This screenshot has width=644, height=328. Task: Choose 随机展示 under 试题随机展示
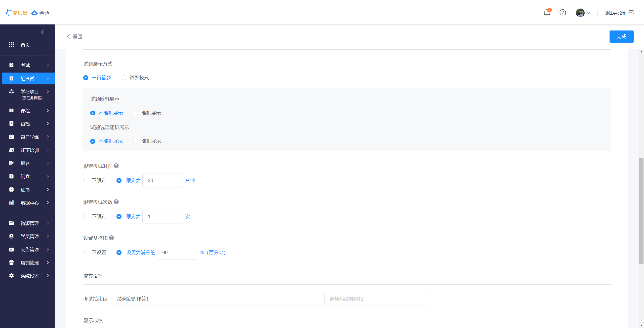pos(136,113)
